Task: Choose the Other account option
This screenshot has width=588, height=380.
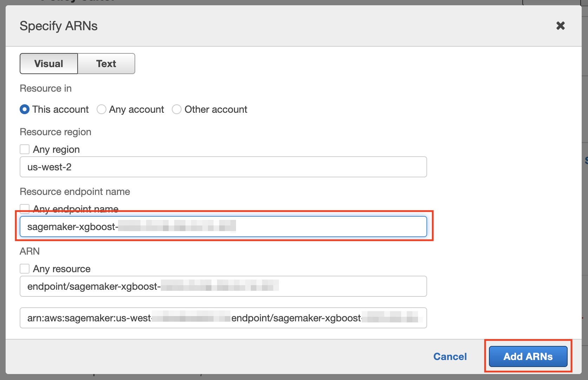Action: click(177, 109)
